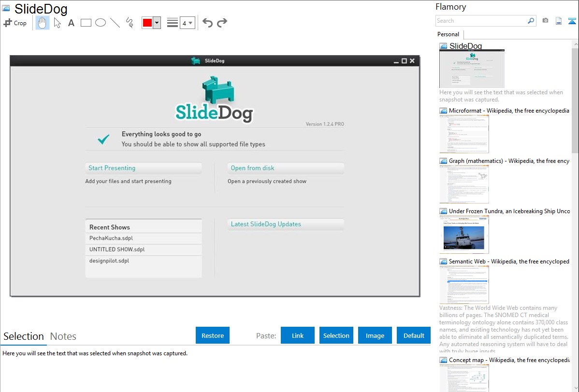Viewport: 579px width, 392px height.
Task: Click the line thickness icon
Action: click(172, 23)
